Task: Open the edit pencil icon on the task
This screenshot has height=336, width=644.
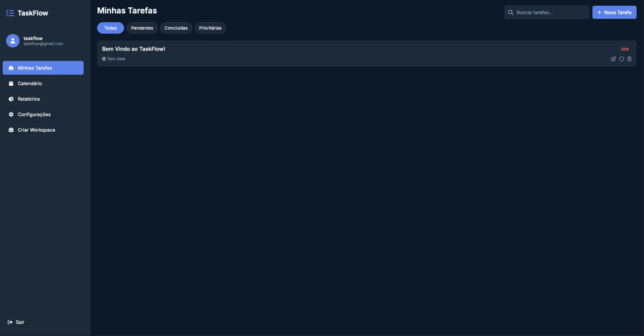Action: click(x=613, y=59)
